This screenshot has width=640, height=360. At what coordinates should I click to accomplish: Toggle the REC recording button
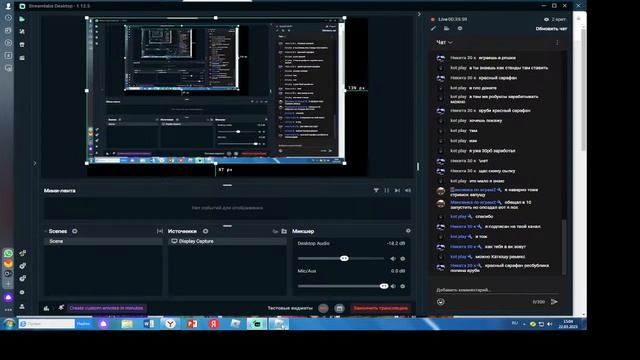point(323,308)
